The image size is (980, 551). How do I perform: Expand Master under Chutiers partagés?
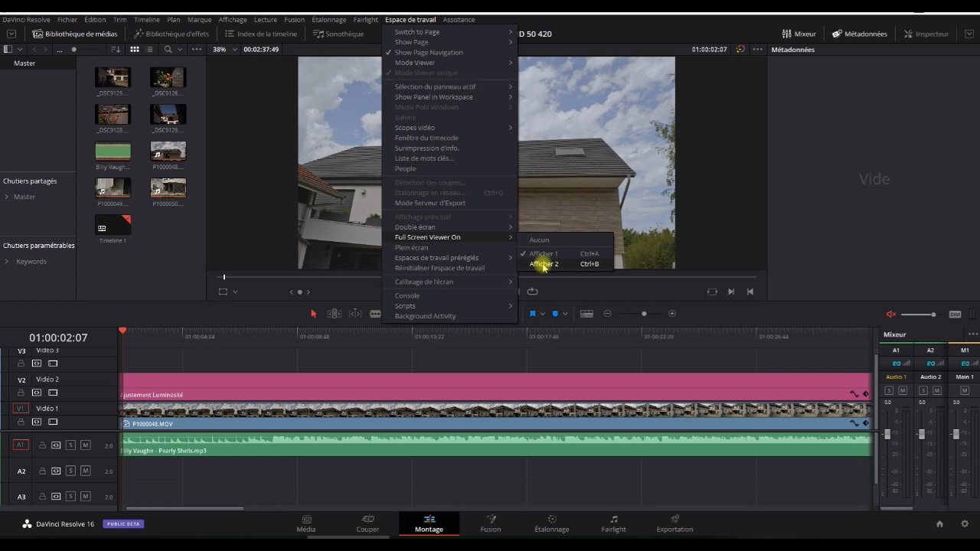7,197
